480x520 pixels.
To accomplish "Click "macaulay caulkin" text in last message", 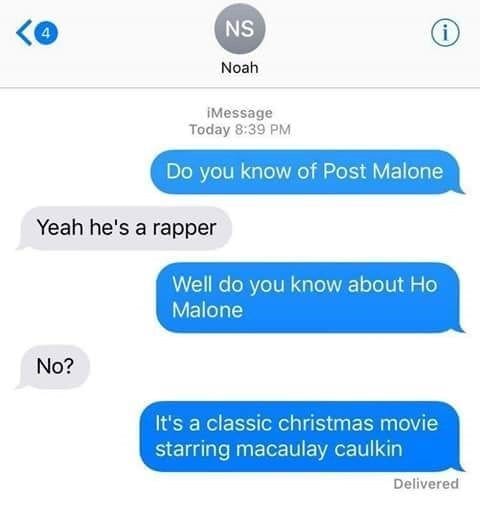I will coord(319,449).
